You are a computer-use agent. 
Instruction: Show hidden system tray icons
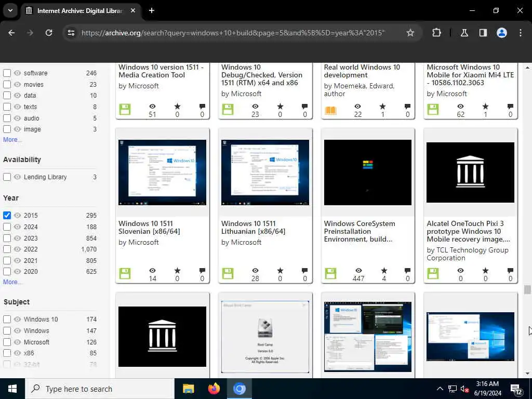click(440, 389)
